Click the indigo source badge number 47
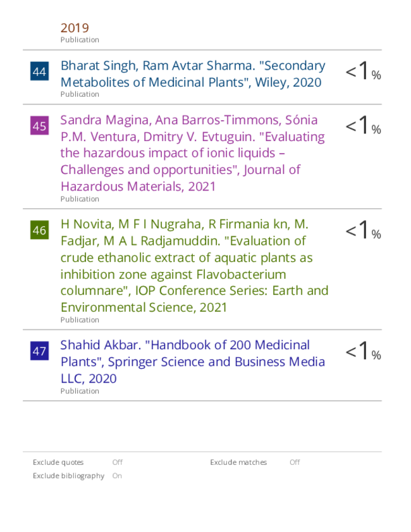 (x=39, y=350)
